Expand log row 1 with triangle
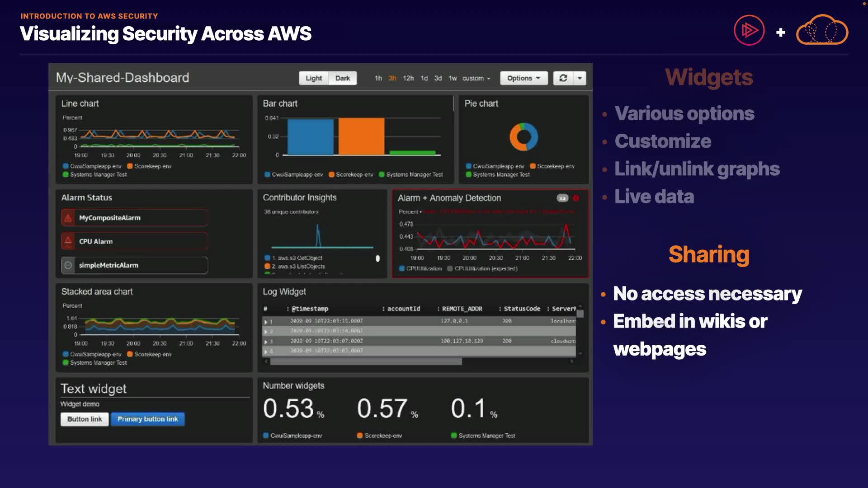The height and width of the screenshot is (488, 868). (266, 322)
